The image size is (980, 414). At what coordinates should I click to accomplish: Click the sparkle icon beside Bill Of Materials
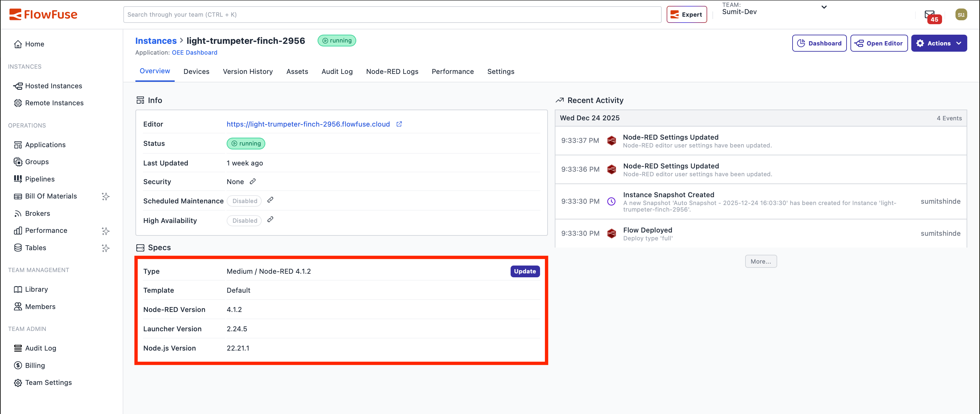point(106,196)
